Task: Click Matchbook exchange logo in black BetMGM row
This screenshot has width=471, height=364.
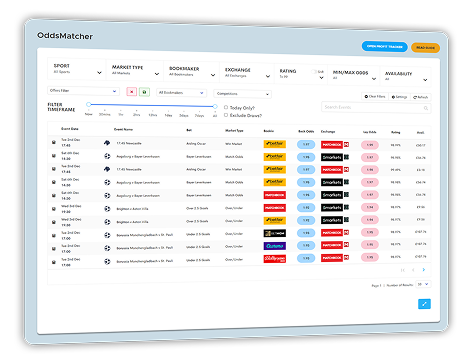Action: tap(335, 232)
